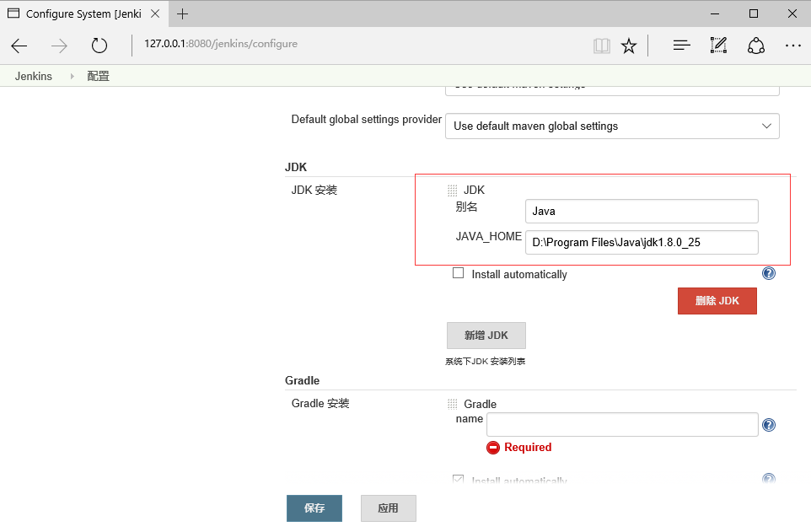
Task: Open a new browser tab
Action: point(182,14)
